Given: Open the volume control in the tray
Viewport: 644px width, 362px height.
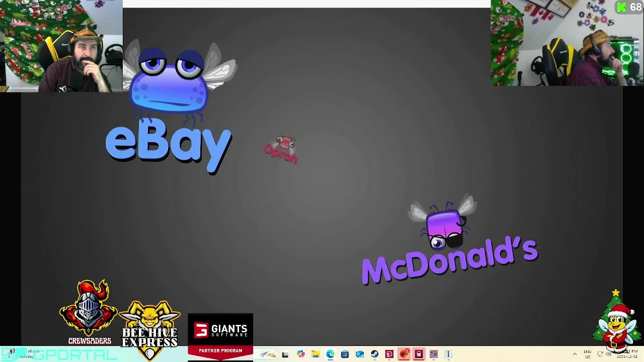Looking at the screenshot, I should tap(608, 354).
